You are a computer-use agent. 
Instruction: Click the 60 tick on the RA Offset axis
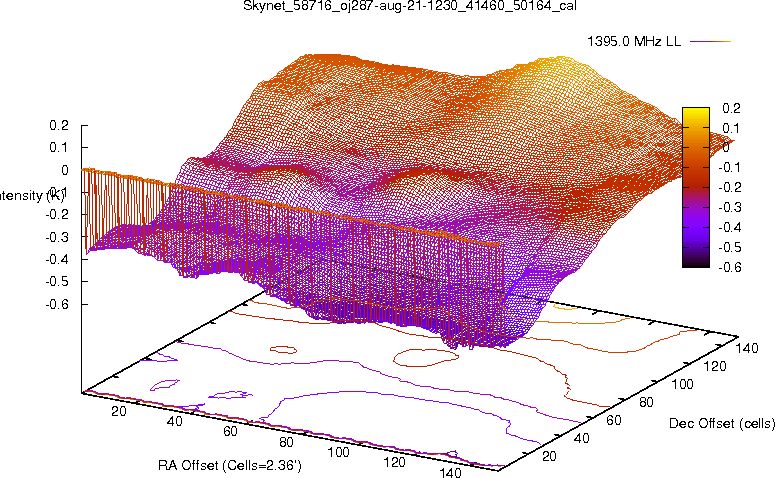click(x=230, y=431)
